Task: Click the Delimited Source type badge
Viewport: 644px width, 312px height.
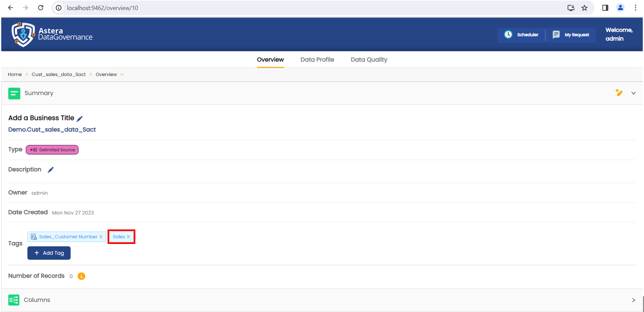Action: [52, 150]
